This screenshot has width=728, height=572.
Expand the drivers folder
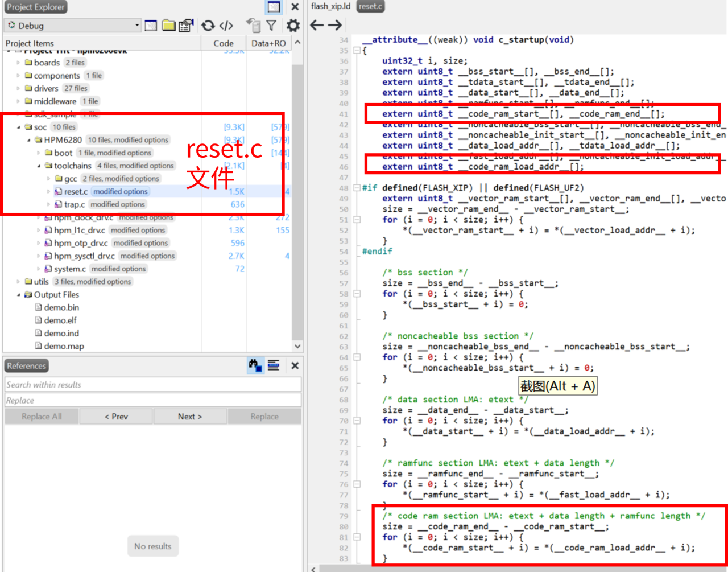[18, 88]
